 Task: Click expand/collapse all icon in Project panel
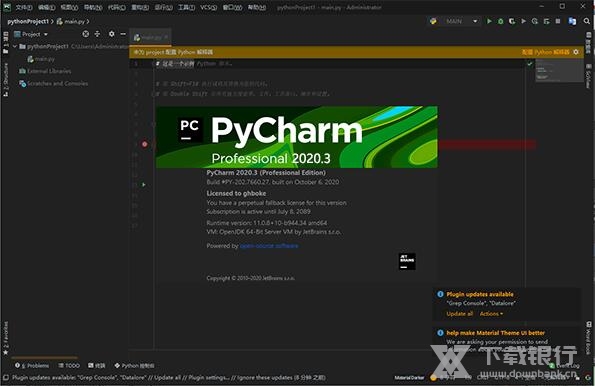(97, 34)
